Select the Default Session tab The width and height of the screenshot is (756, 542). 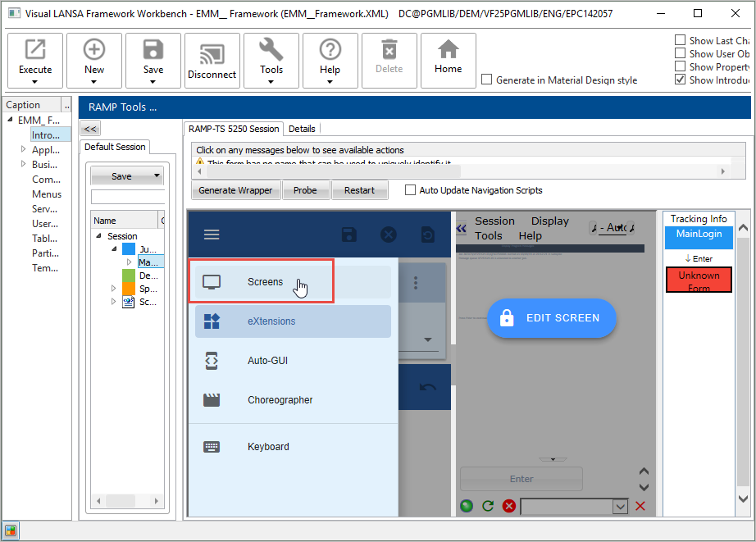click(x=115, y=147)
